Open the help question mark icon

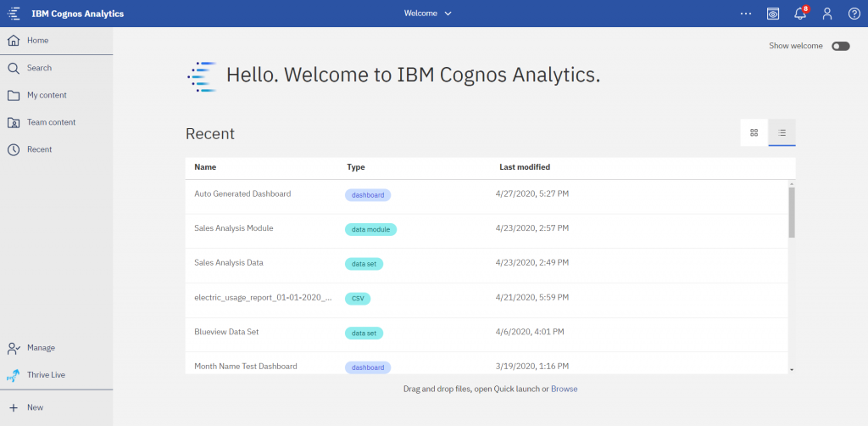point(854,14)
